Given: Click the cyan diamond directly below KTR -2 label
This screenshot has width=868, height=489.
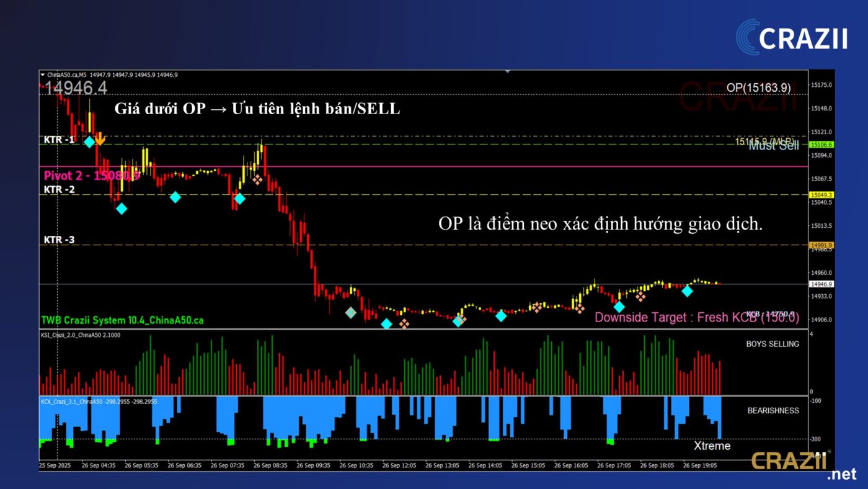Looking at the screenshot, I should 122,209.
